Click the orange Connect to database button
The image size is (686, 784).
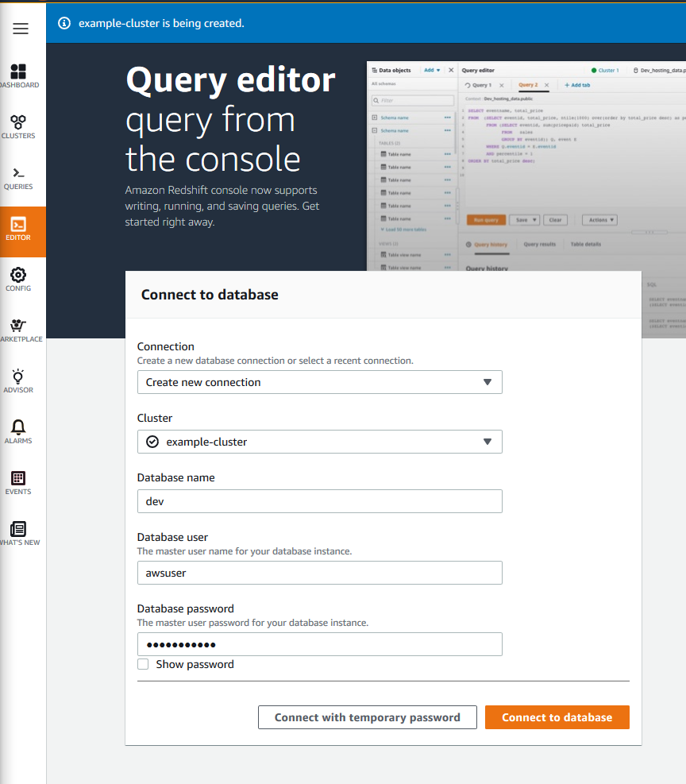click(x=557, y=717)
